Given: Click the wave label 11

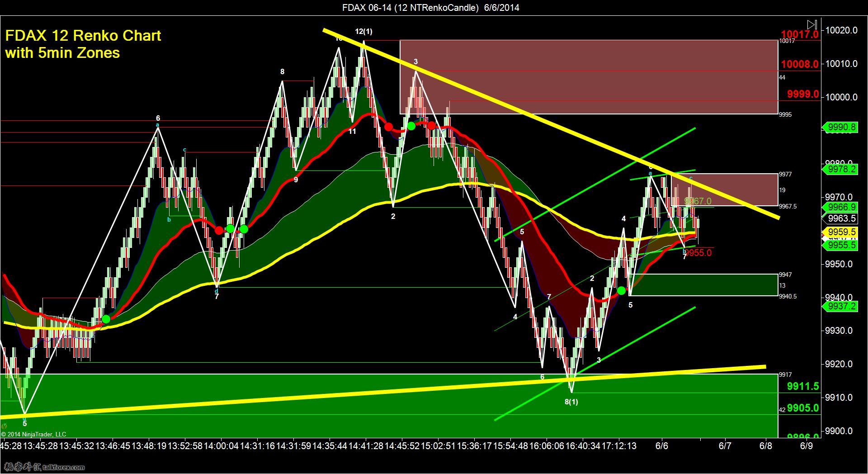Looking at the screenshot, I should pyautogui.click(x=352, y=131).
